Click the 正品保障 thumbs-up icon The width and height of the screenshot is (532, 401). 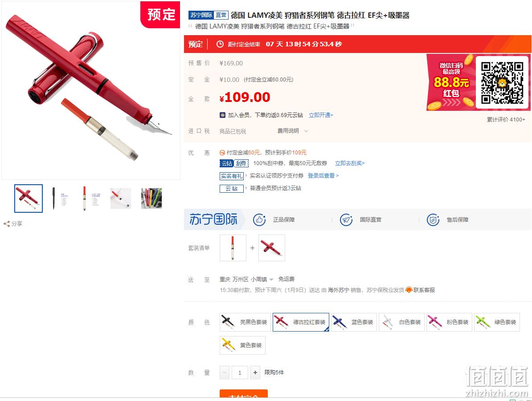pyautogui.click(x=259, y=220)
